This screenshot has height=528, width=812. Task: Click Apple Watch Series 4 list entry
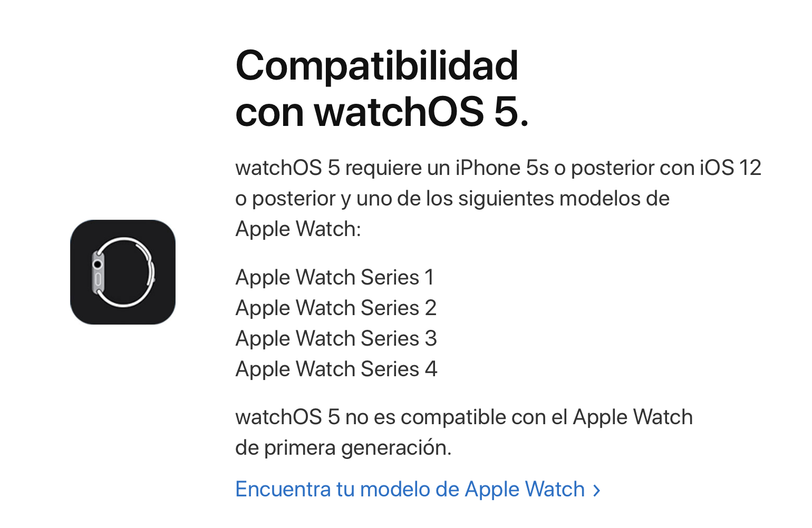tap(336, 369)
